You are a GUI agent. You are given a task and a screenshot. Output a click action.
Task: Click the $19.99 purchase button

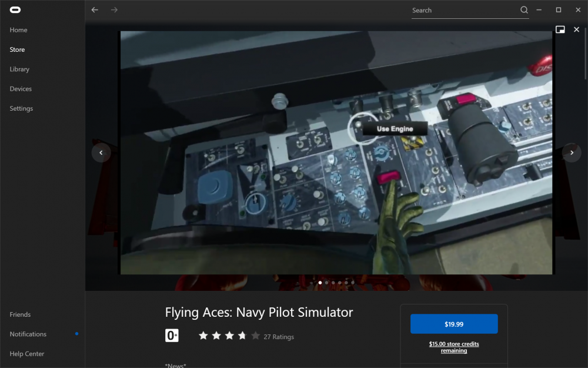453,324
